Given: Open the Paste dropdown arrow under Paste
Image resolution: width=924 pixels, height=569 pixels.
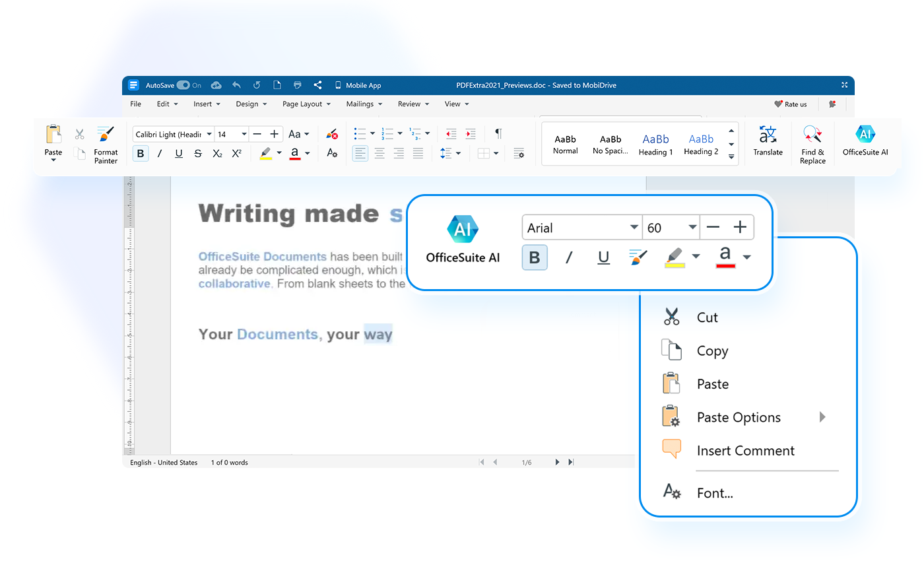Looking at the screenshot, I should [53, 160].
